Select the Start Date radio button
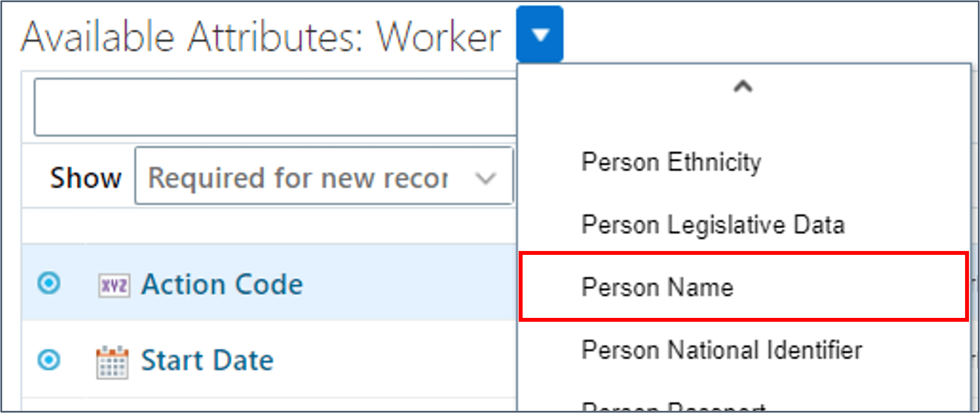Screen dimensions: 980x413 click(49, 360)
